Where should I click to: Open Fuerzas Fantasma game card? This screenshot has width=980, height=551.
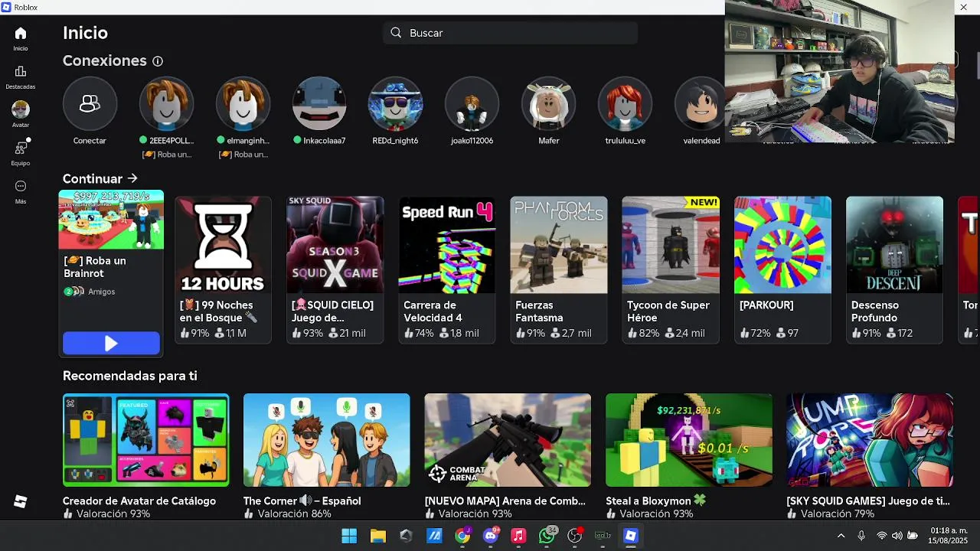coord(559,269)
